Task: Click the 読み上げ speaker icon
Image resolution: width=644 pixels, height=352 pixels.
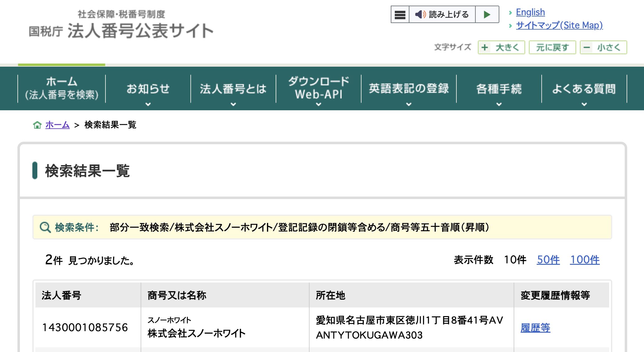Action: 420,14
